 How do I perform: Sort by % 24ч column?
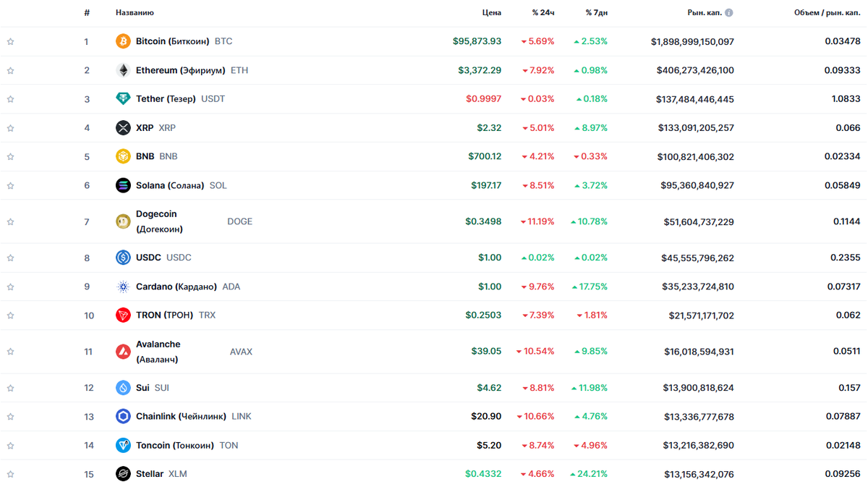543,13
